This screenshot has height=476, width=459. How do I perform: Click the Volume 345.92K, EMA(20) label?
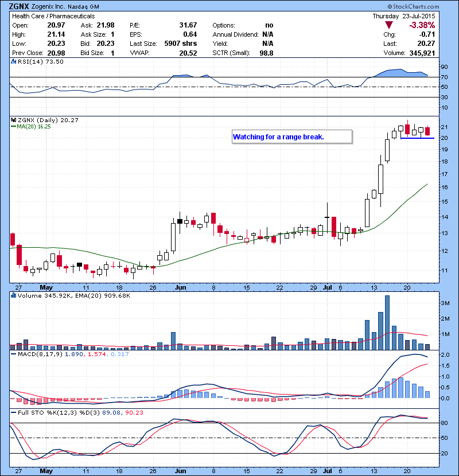point(74,296)
